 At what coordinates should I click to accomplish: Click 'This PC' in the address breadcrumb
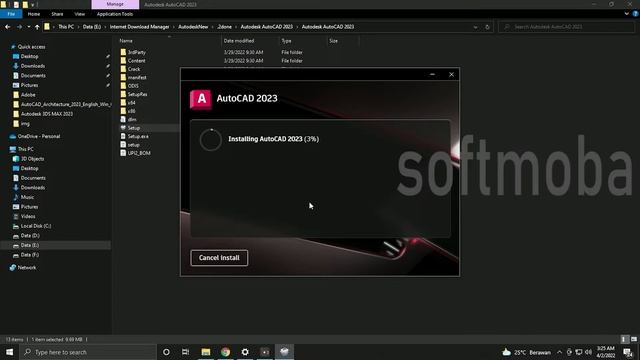coord(66,27)
